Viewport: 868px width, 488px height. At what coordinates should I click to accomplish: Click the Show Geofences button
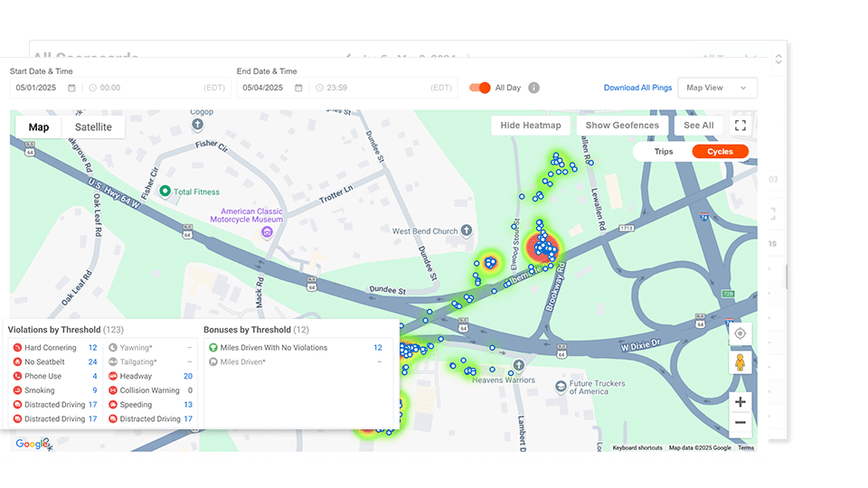[622, 126]
